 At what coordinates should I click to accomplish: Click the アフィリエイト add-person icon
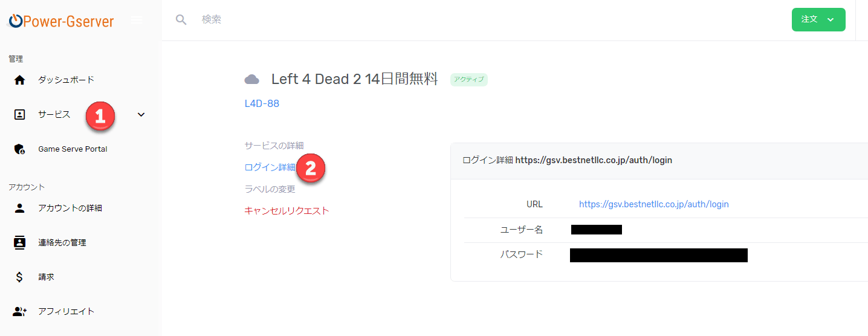point(20,311)
